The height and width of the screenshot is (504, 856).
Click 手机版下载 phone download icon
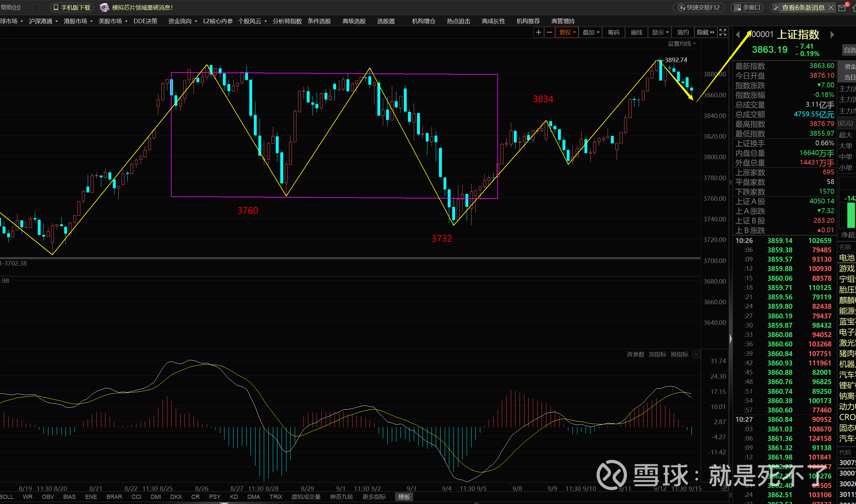point(56,7)
